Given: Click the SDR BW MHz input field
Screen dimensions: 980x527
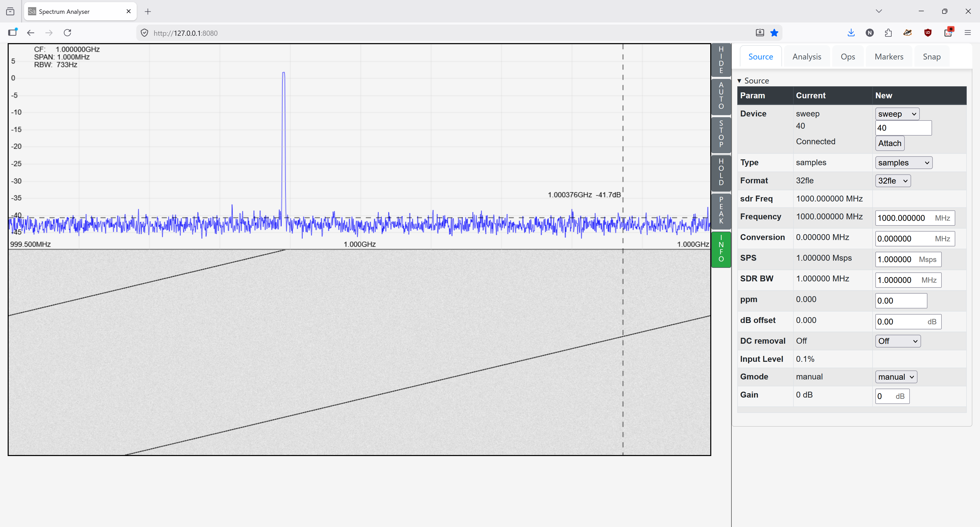Looking at the screenshot, I should pos(908,280).
